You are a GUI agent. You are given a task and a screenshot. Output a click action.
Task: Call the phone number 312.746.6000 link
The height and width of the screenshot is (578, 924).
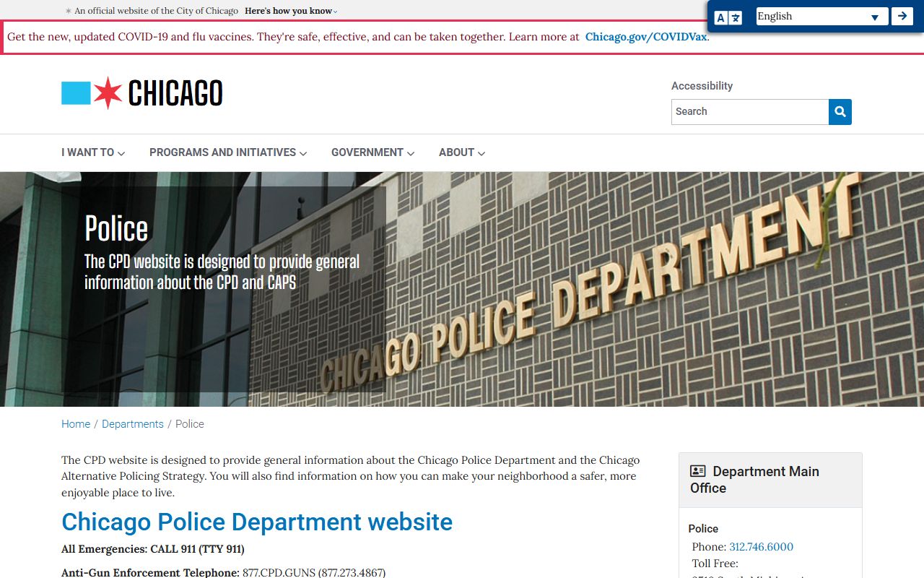pos(761,547)
